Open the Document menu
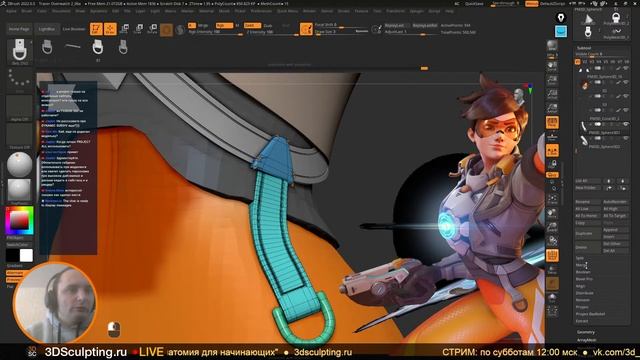640x360 pixels. coord(61,11)
